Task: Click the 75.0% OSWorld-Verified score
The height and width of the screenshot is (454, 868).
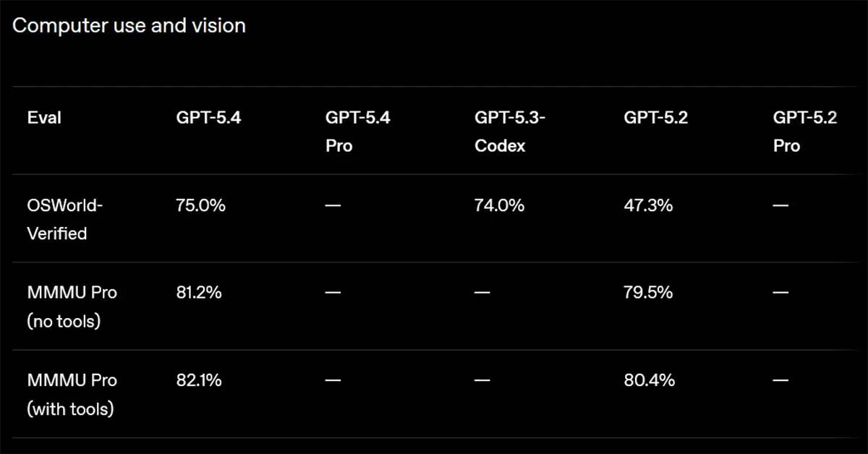Action: point(200,205)
